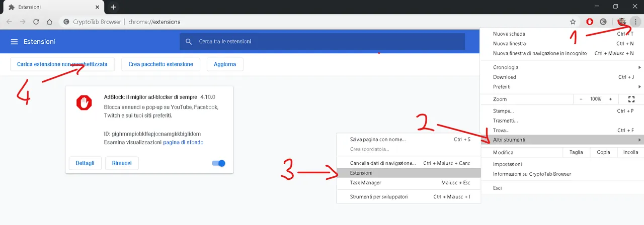
Task: Click the AdBlock ID text
Action: [152, 134]
